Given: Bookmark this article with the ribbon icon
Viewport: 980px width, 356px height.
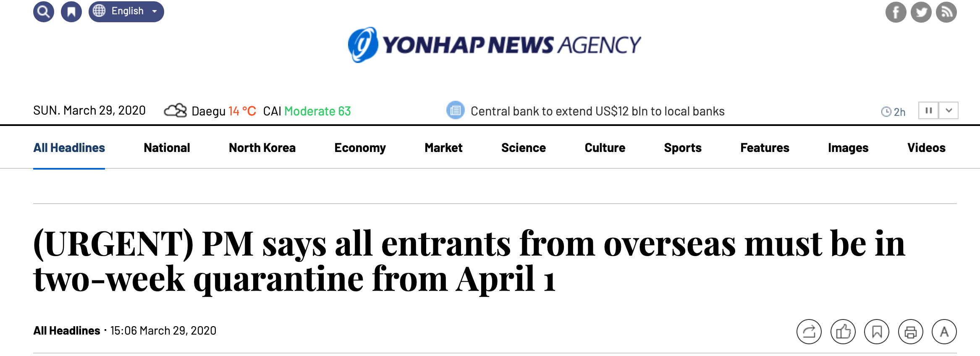Looking at the screenshot, I should coord(876,332).
